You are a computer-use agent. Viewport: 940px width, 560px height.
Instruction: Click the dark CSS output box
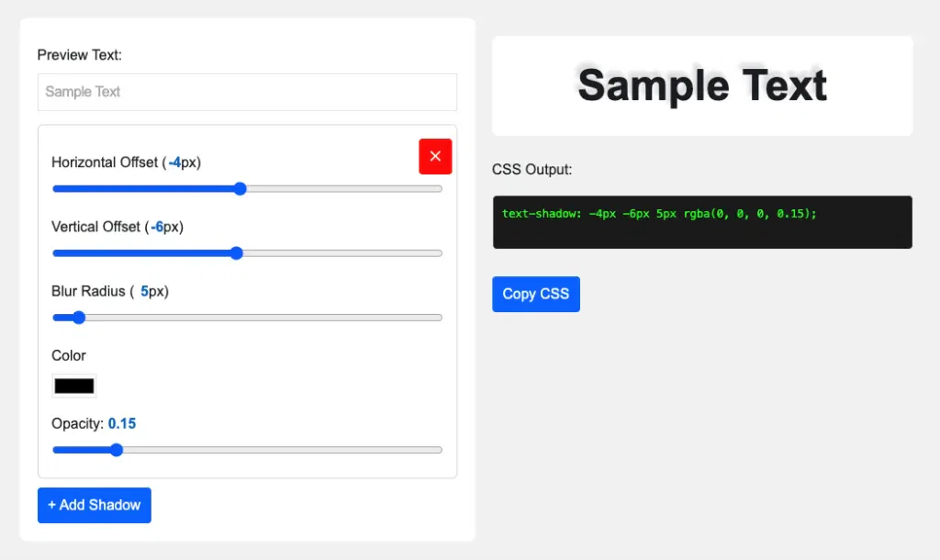click(702, 222)
